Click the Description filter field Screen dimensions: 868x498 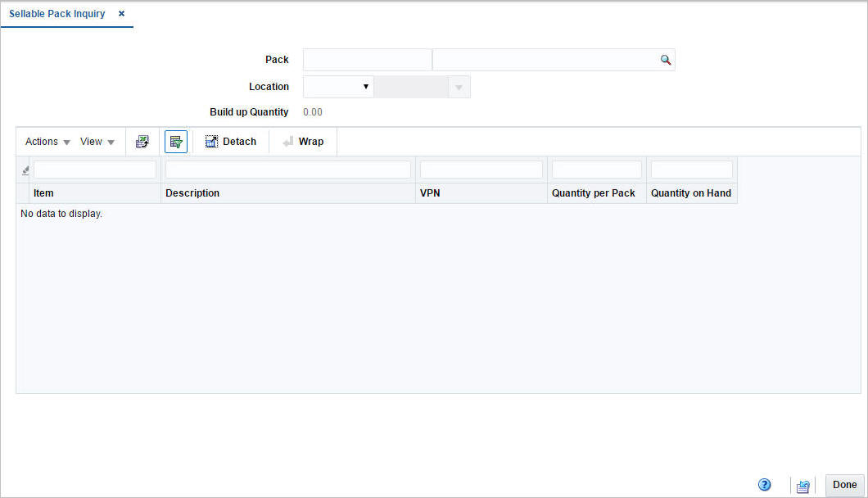(x=287, y=169)
